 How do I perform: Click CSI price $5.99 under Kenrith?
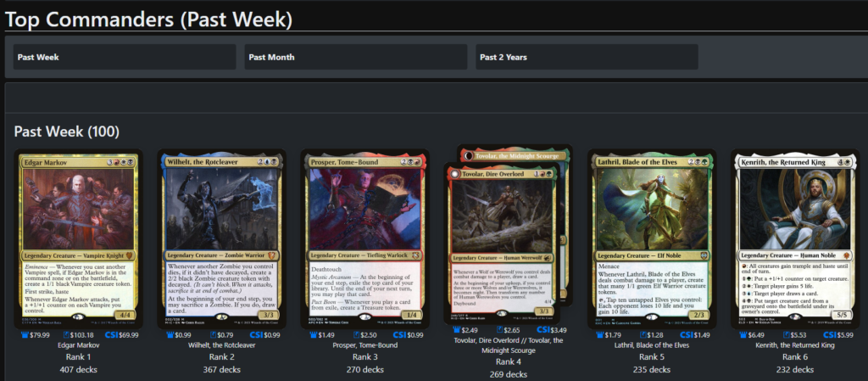click(837, 335)
